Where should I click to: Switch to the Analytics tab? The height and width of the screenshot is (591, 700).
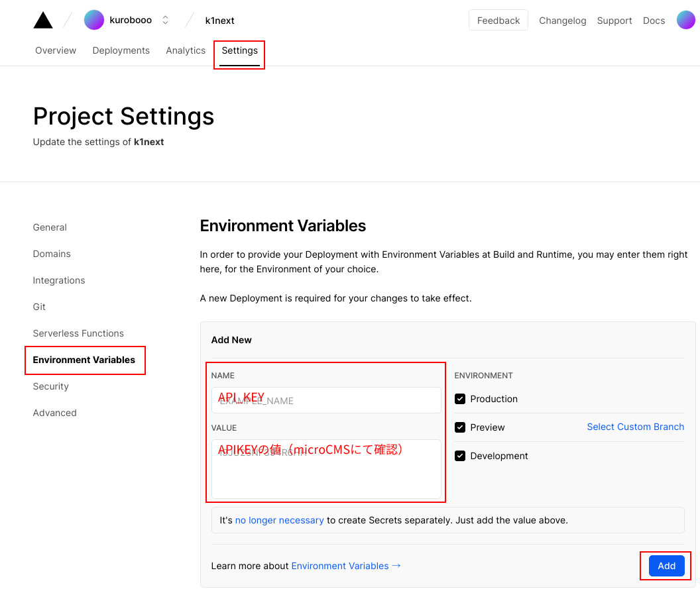click(x=186, y=50)
